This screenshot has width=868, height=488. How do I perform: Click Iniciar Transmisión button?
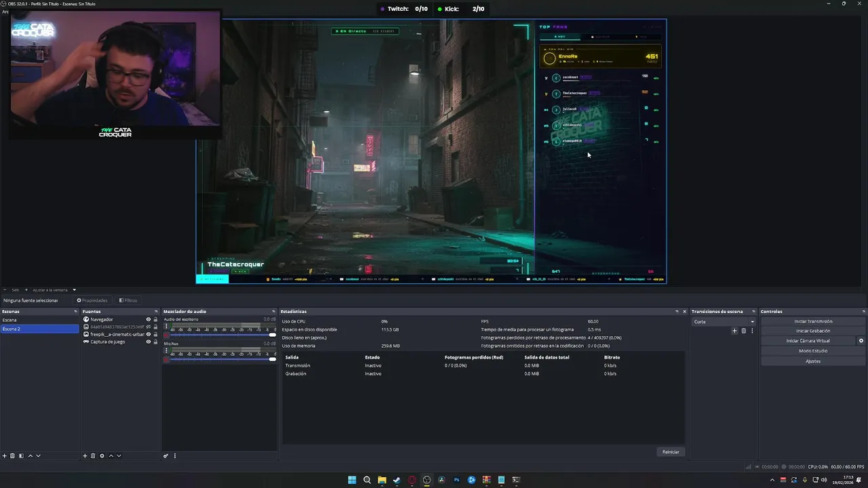point(813,321)
